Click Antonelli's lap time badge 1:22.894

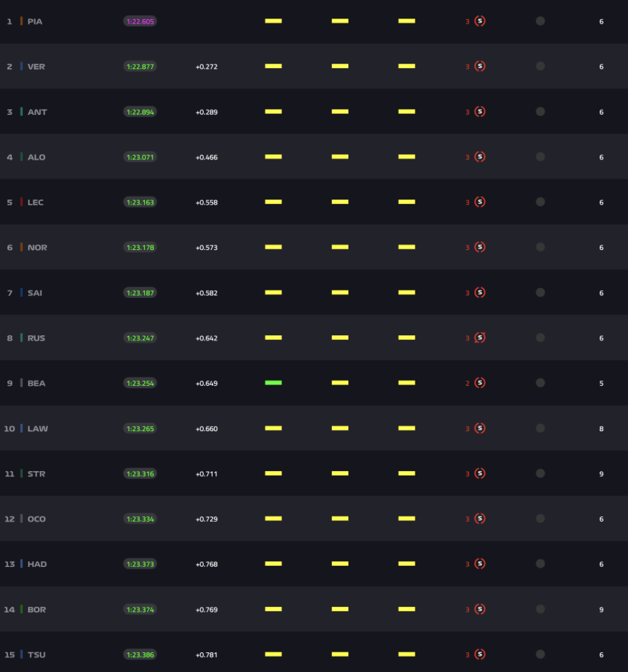[x=140, y=111]
